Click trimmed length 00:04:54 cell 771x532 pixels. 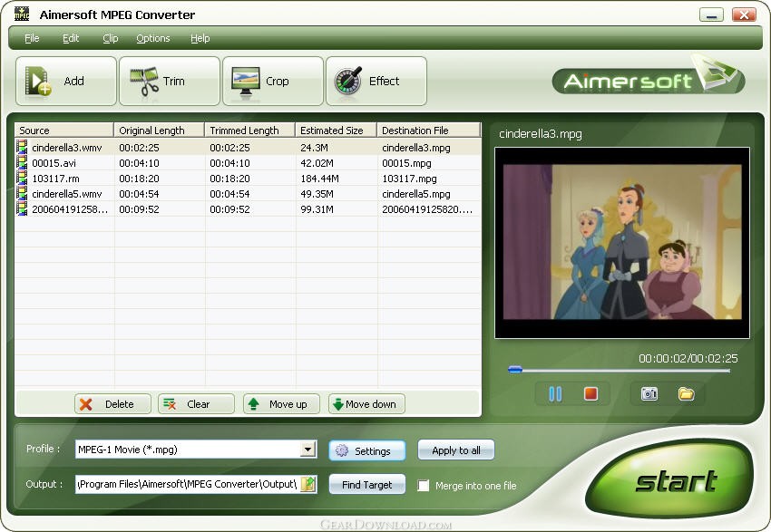coord(229,194)
